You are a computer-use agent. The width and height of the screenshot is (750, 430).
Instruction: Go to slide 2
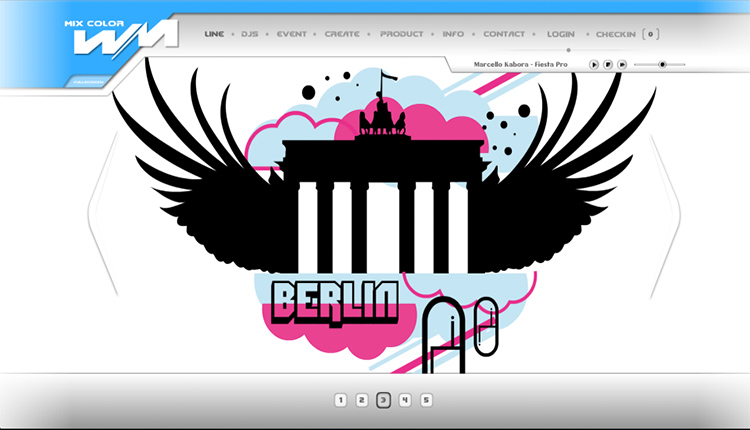(362, 400)
